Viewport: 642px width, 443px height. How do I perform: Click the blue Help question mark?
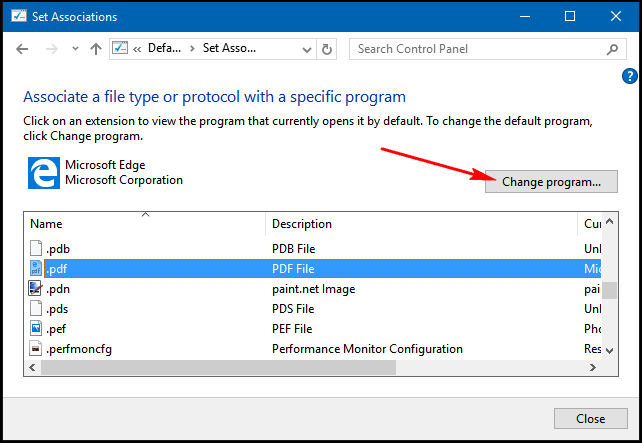point(630,76)
